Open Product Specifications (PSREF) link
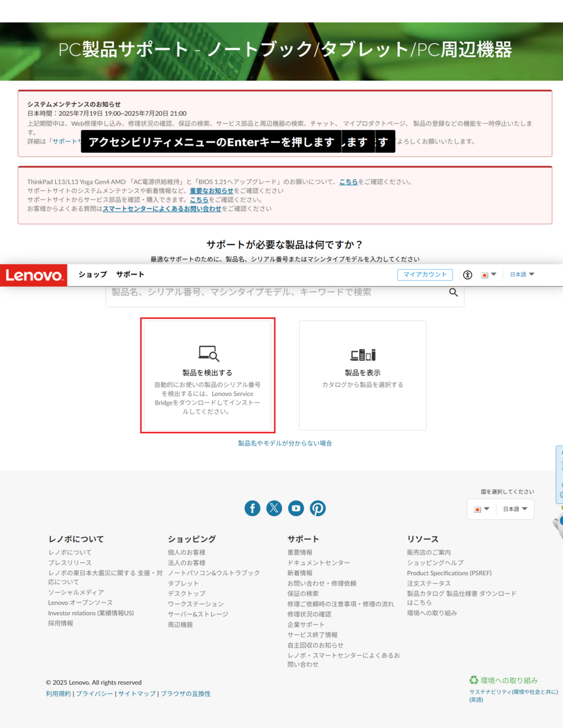The height and width of the screenshot is (728, 563). coord(450,573)
